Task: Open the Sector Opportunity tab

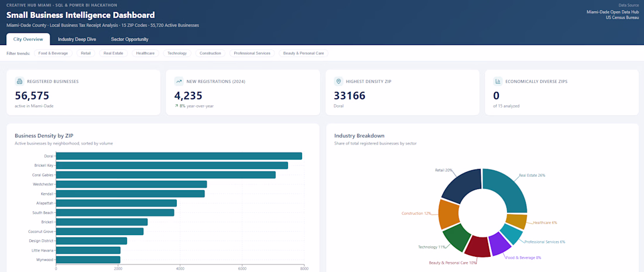Action: point(129,39)
